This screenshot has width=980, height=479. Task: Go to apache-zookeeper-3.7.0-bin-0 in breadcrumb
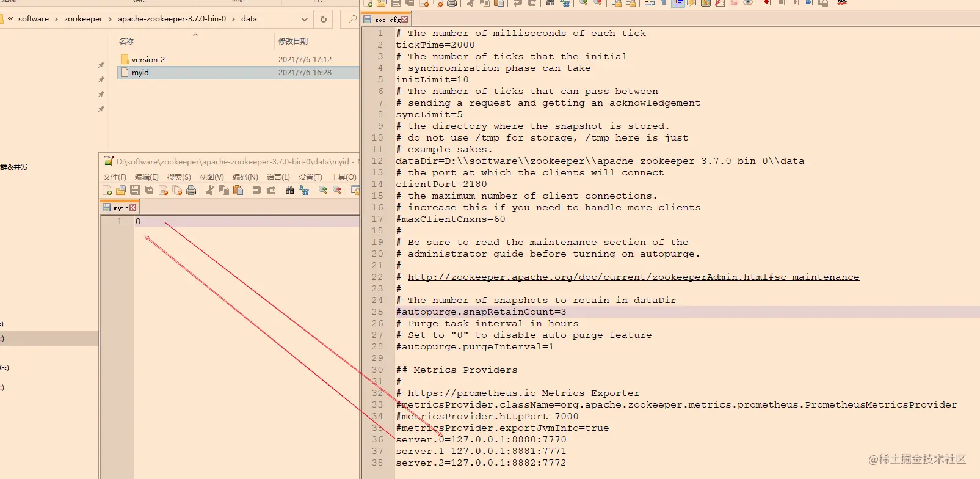point(172,19)
